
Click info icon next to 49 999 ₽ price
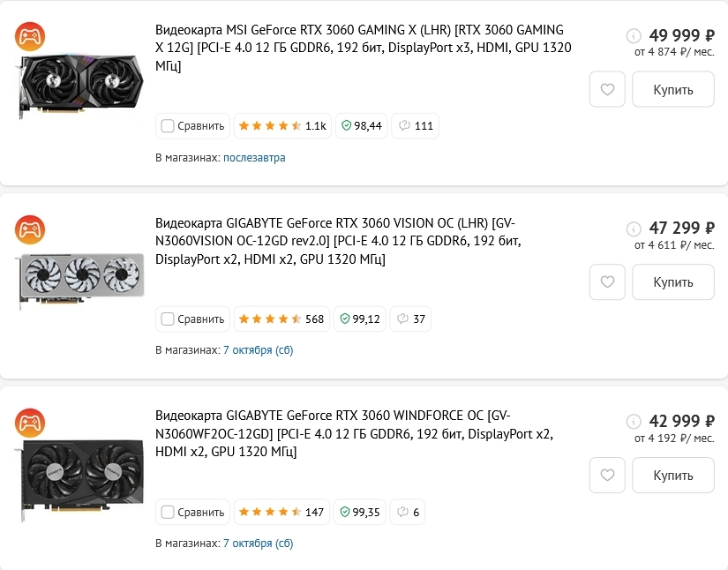634,36
